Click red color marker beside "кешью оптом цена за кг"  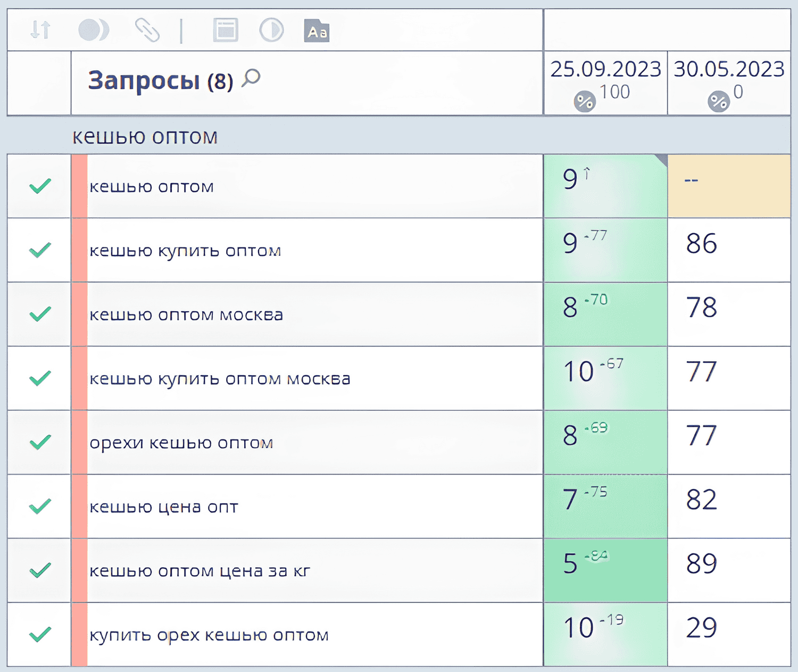(x=79, y=570)
